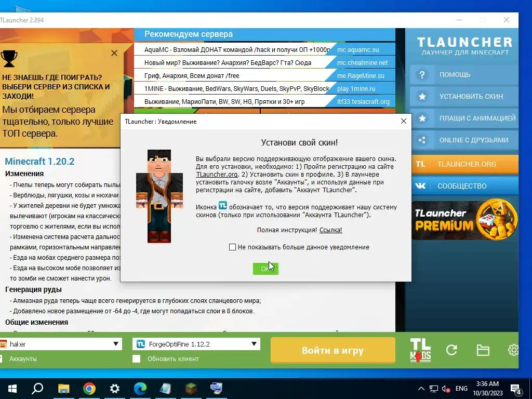Toggle the 'Обновить клиент' checkbox

tap(137, 358)
